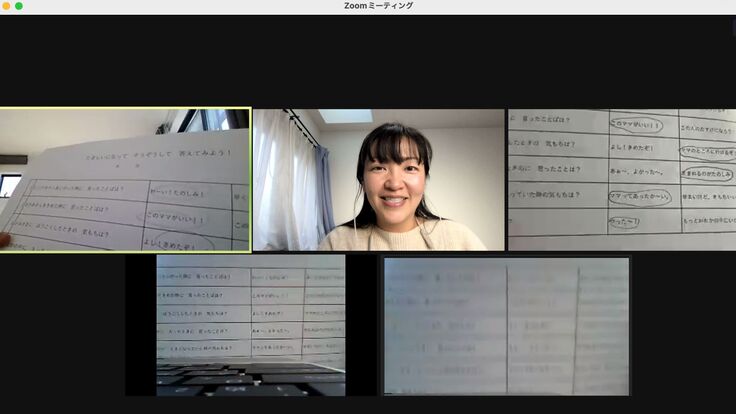736x414 pixels.
Task: Select the top-right worksheet video tile
Action: (621, 180)
